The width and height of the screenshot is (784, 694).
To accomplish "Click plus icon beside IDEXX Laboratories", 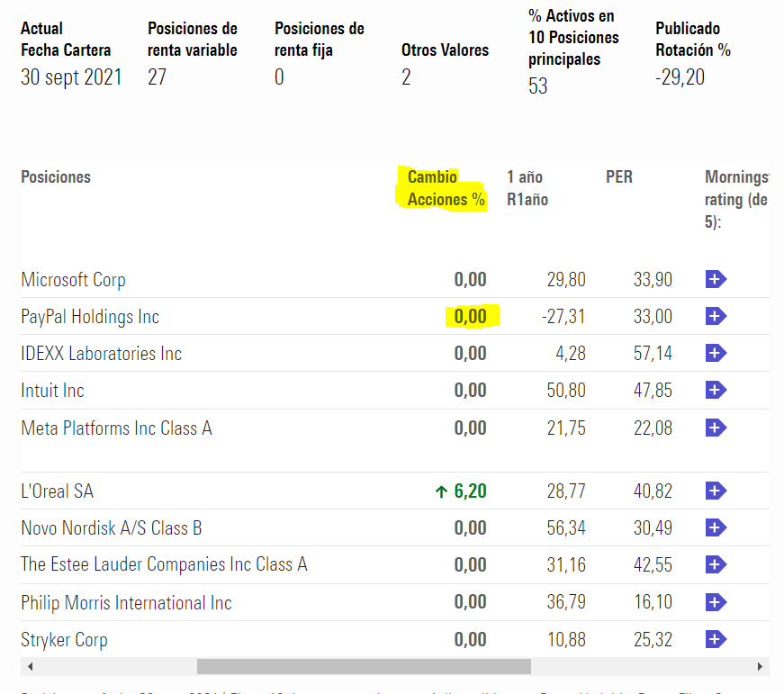I will tap(716, 354).
